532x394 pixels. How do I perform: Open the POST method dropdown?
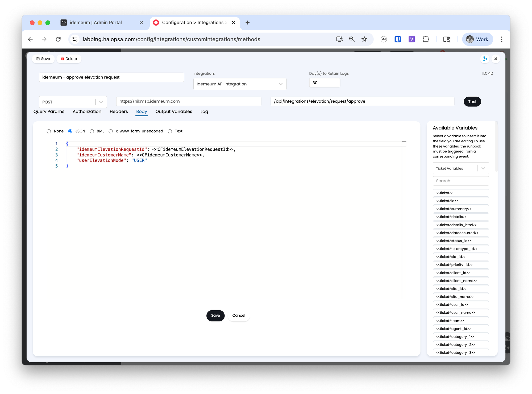[x=73, y=102]
